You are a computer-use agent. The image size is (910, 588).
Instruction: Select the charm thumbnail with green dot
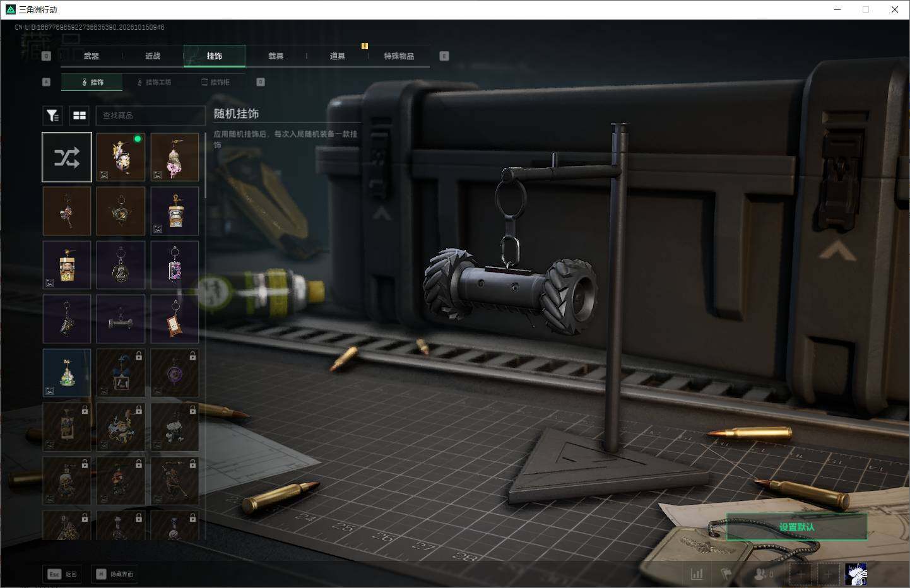121,157
